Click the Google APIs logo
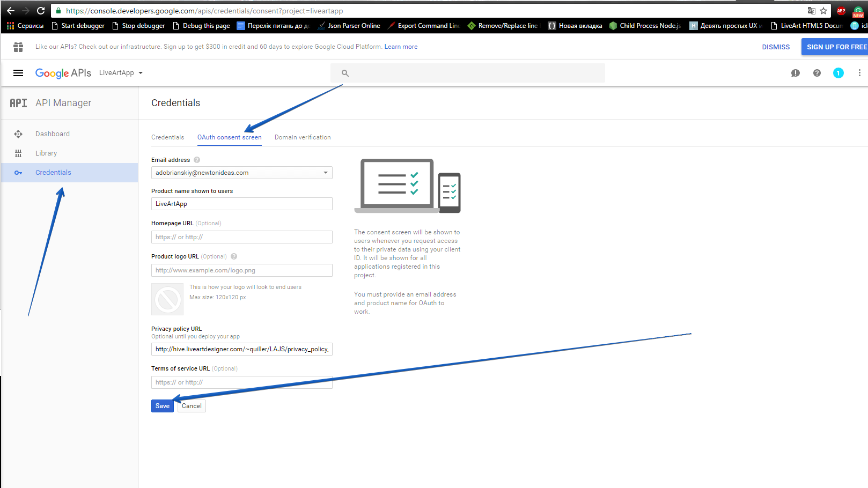 [x=63, y=73]
